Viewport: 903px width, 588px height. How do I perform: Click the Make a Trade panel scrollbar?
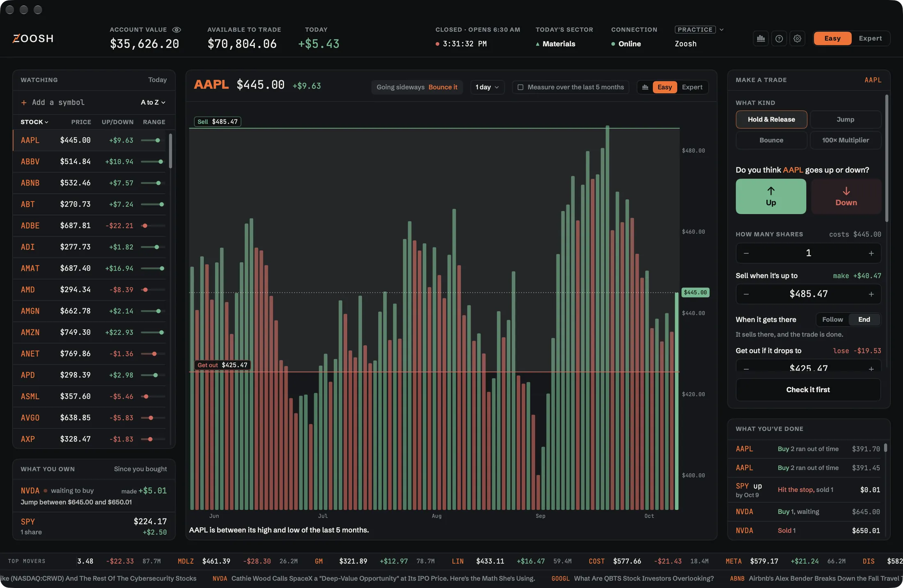(x=887, y=158)
